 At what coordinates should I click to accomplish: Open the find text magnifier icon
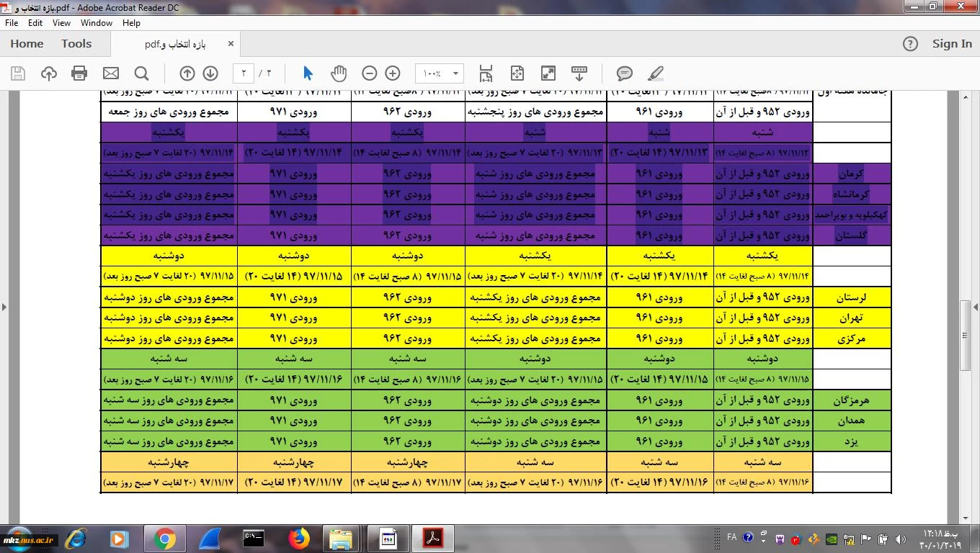tap(142, 73)
